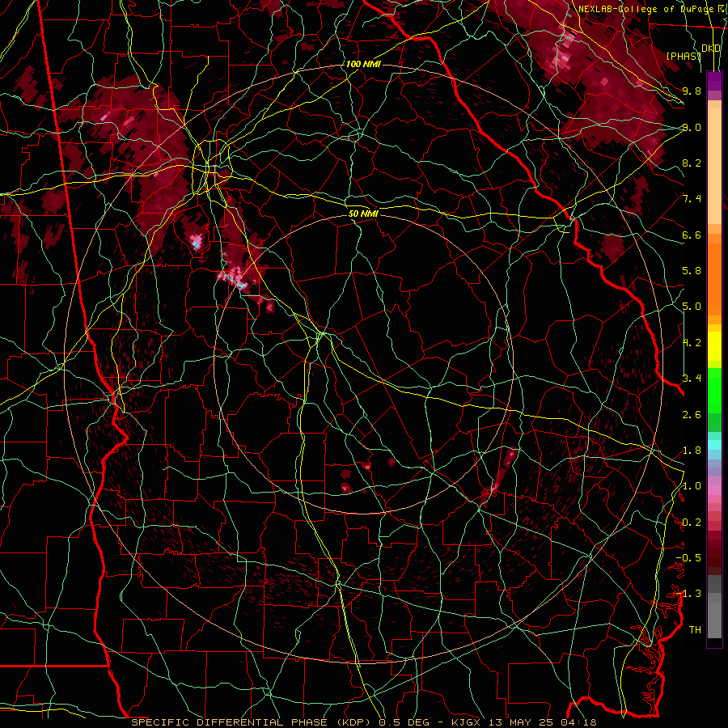The width and height of the screenshot is (728, 728).
Task: Click the -1.3 value on the color scale
Action: click(688, 594)
